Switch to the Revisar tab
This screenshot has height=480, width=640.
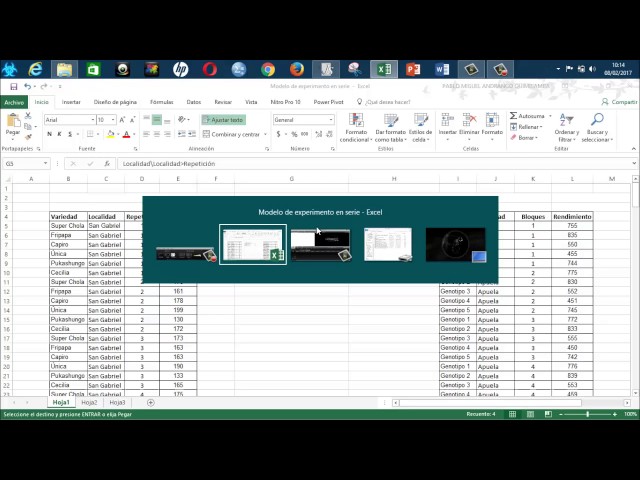[x=223, y=102]
